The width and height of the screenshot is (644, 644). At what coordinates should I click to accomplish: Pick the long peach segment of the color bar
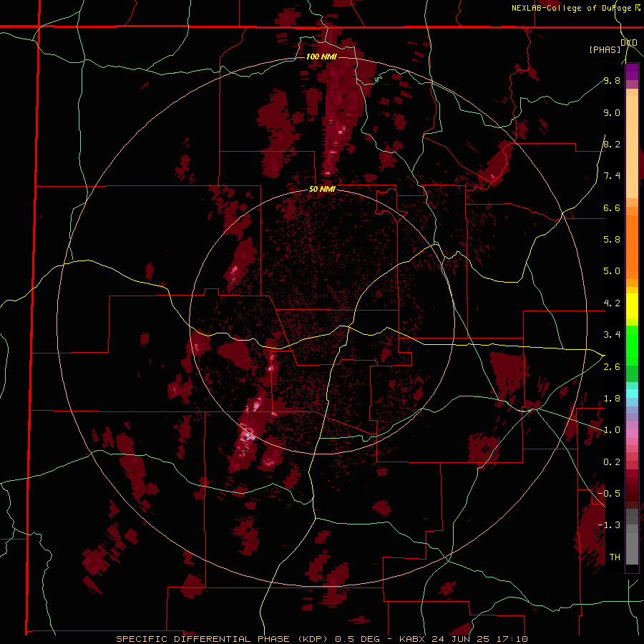pos(632,147)
